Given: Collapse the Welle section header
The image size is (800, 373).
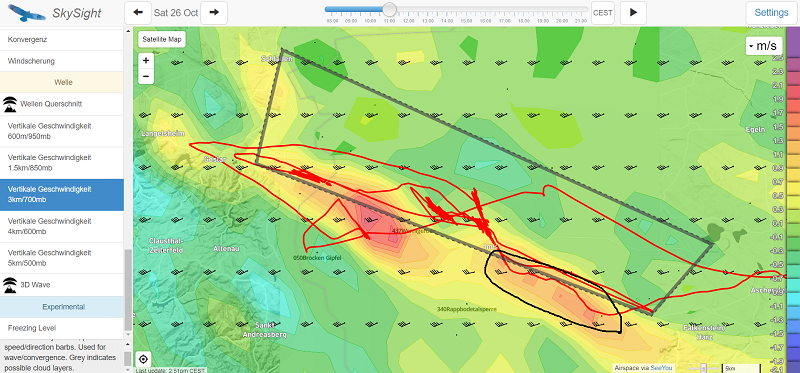Looking at the screenshot, I should (x=62, y=82).
